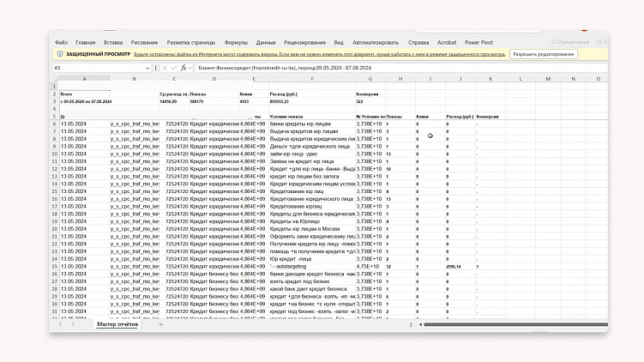Click the next sheet navigation arrow
The image size is (644, 362).
[72, 324]
